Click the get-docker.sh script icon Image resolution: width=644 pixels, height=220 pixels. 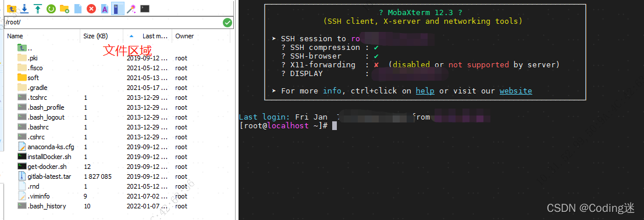22,167
